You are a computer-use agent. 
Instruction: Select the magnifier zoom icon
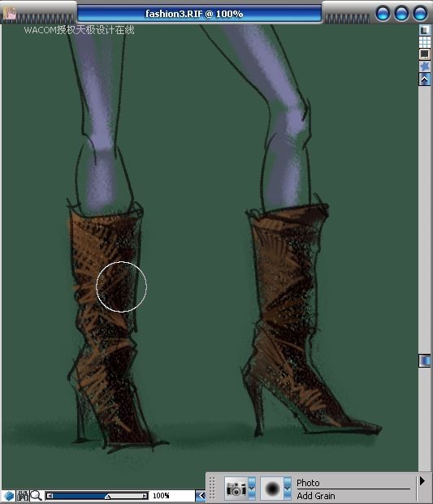point(36,496)
